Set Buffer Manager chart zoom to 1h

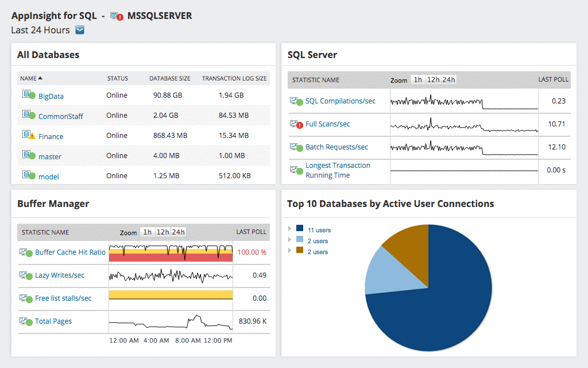148,232
